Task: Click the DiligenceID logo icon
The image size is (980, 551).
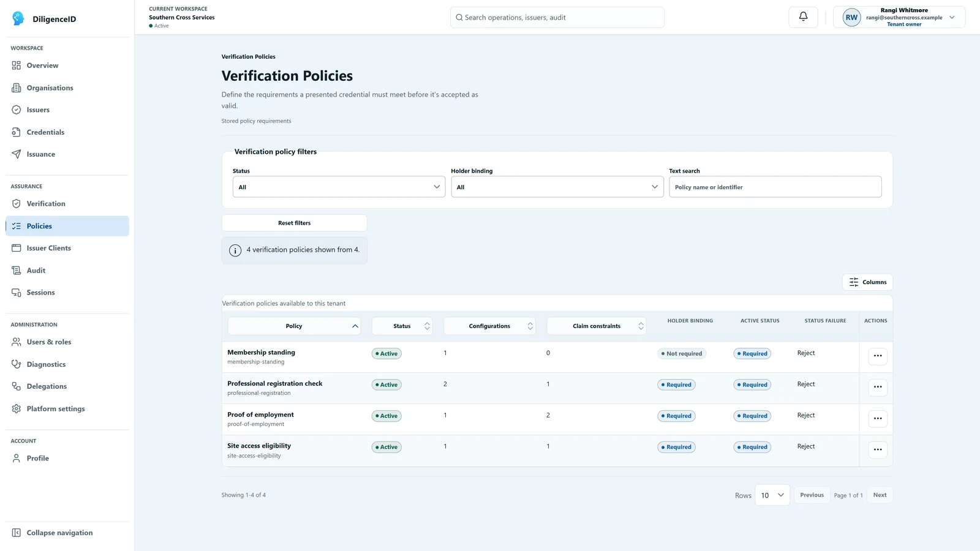Action: click(x=18, y=18)
